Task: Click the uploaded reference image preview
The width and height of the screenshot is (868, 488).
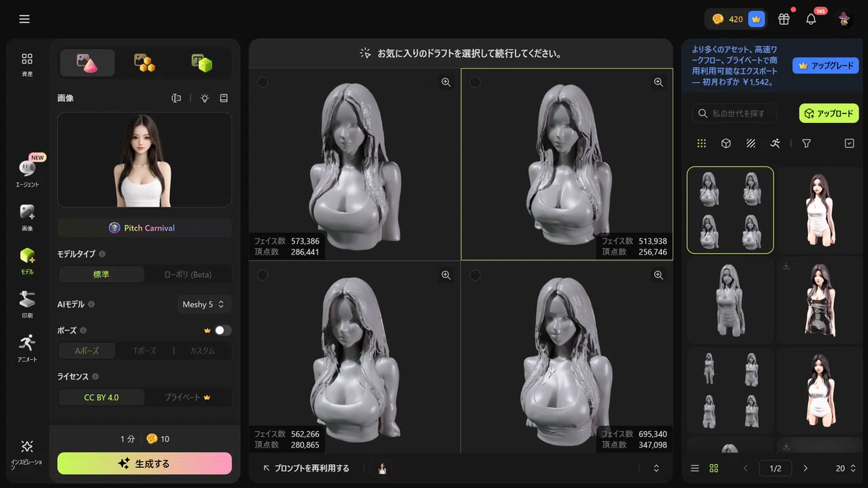Action: tap(145, 160)
